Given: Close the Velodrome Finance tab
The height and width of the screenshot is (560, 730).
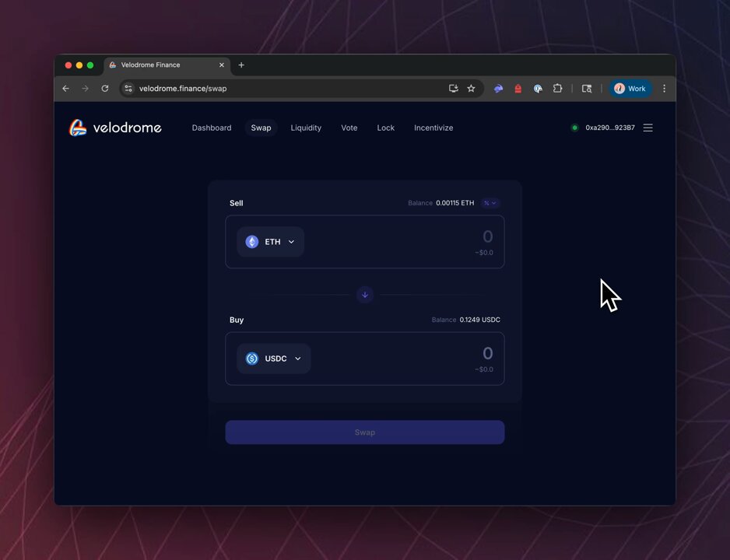Looking at the screenshot, I should pos(222,65).
